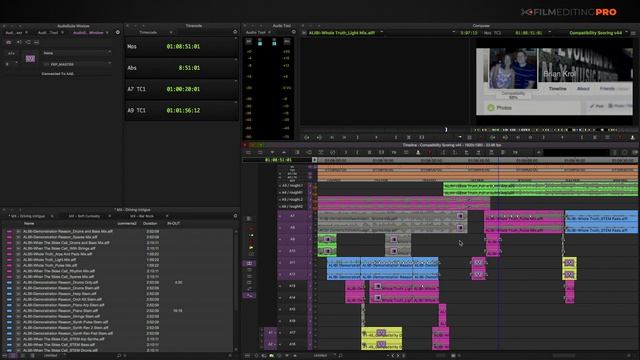Open Audio Tool settings gear
This screenshot has height=360, width=640.
pyautogui.click(x=293, y=32)
